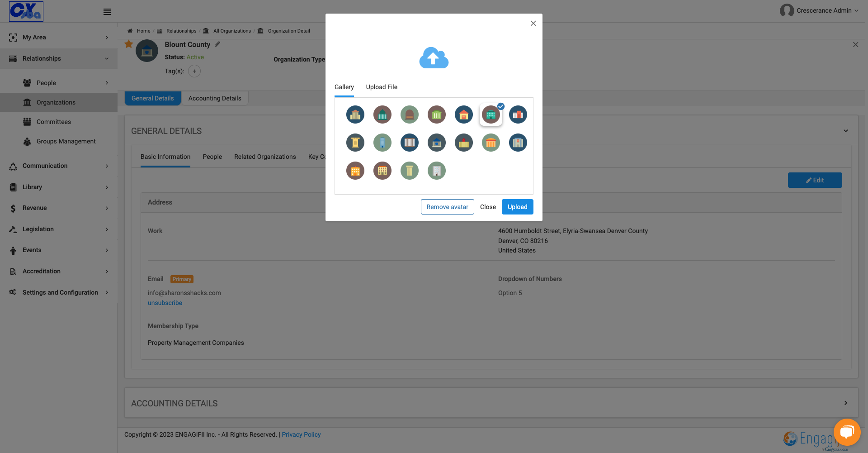Pick the blue glass skyscraper avatar
Viewport: 868px width, 453px height.
point(382,143)
